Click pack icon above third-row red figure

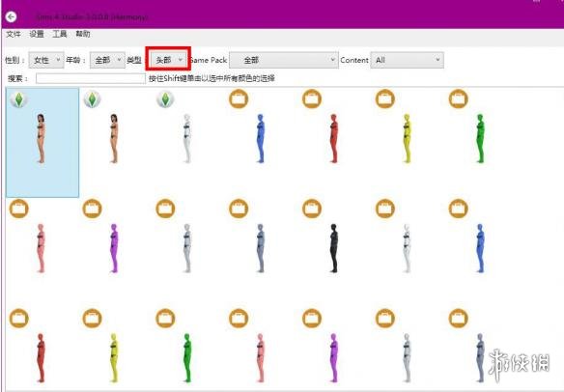pos(18,319)
